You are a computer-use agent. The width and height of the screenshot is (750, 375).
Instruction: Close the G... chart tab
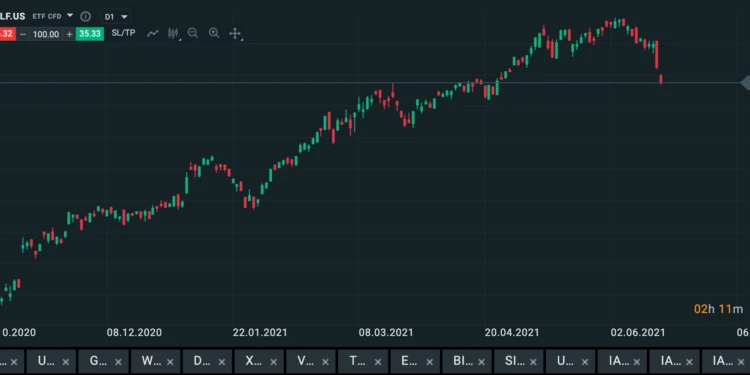pyautogui.click(x=118, y=362)
